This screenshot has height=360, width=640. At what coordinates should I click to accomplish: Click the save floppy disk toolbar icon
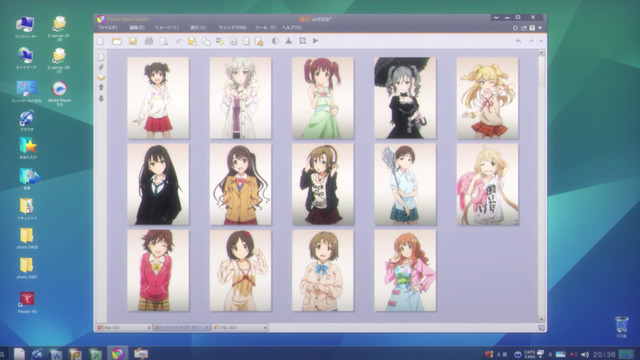point(133,41)
